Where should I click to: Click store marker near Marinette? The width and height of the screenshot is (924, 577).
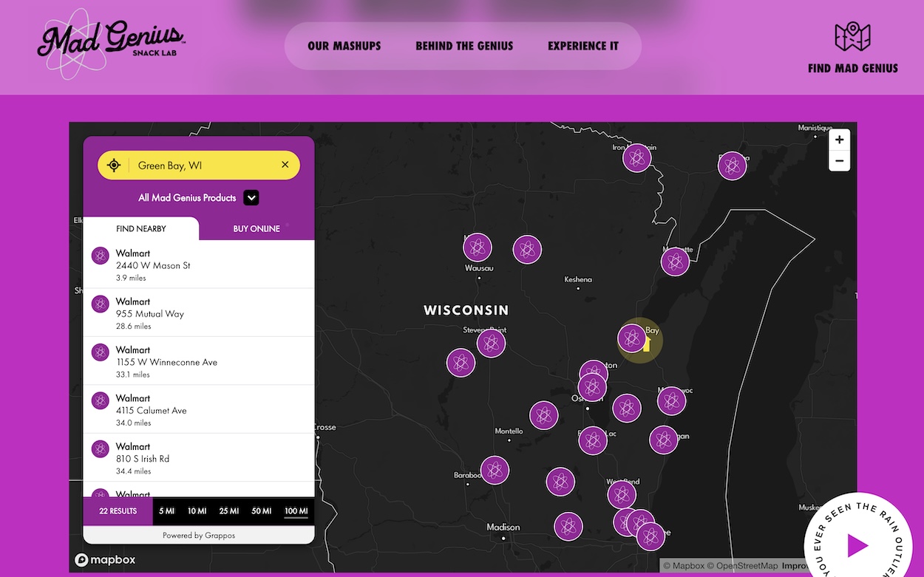675,262
